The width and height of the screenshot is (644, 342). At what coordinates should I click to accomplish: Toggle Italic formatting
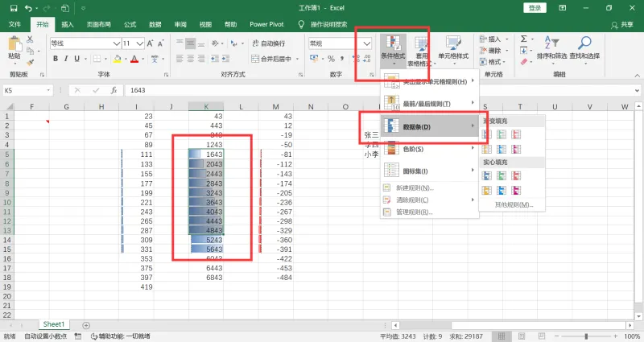[x=66, y=59]
